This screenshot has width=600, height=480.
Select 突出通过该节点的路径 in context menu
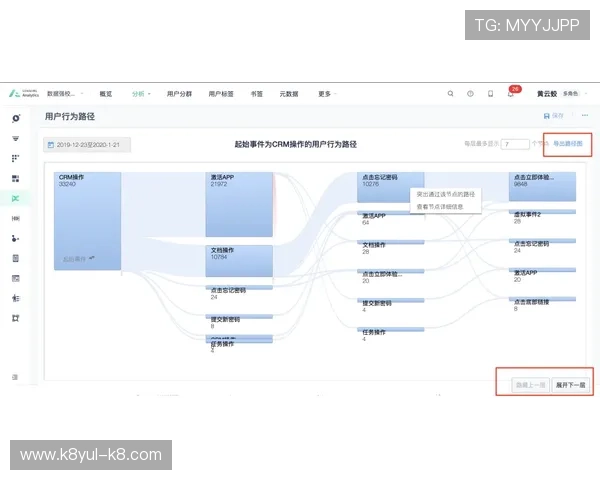pos(446,194)
